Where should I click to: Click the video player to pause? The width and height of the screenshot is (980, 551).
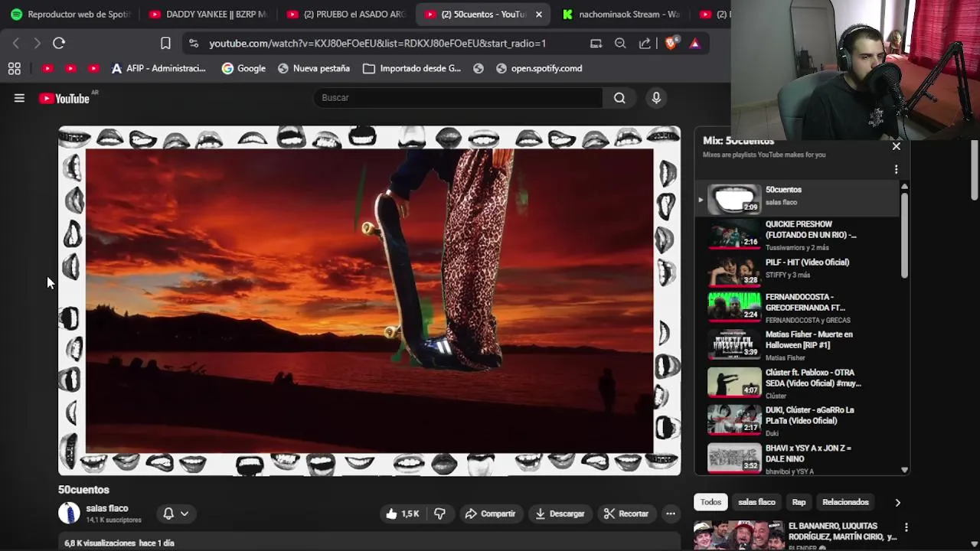pos(369,301)
